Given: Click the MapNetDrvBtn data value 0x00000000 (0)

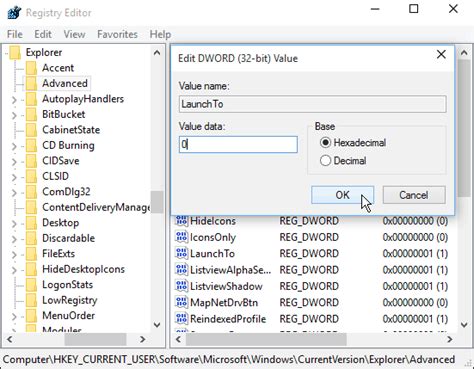Looking at the screenshot, I should click(415, 302).
